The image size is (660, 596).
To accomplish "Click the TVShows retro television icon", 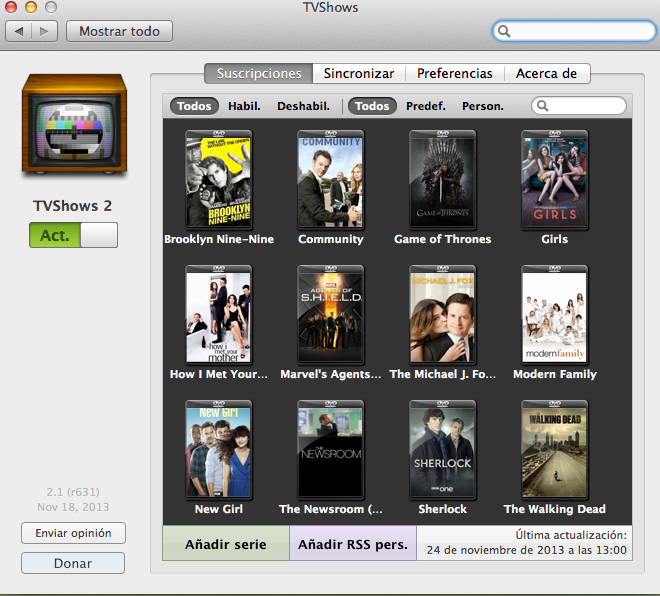I will [75, 124].
